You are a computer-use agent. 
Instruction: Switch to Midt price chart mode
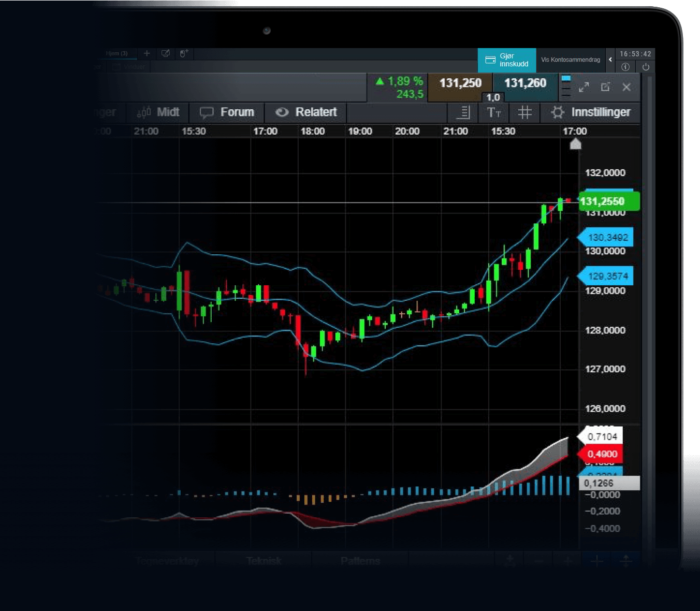click(158, 112)
